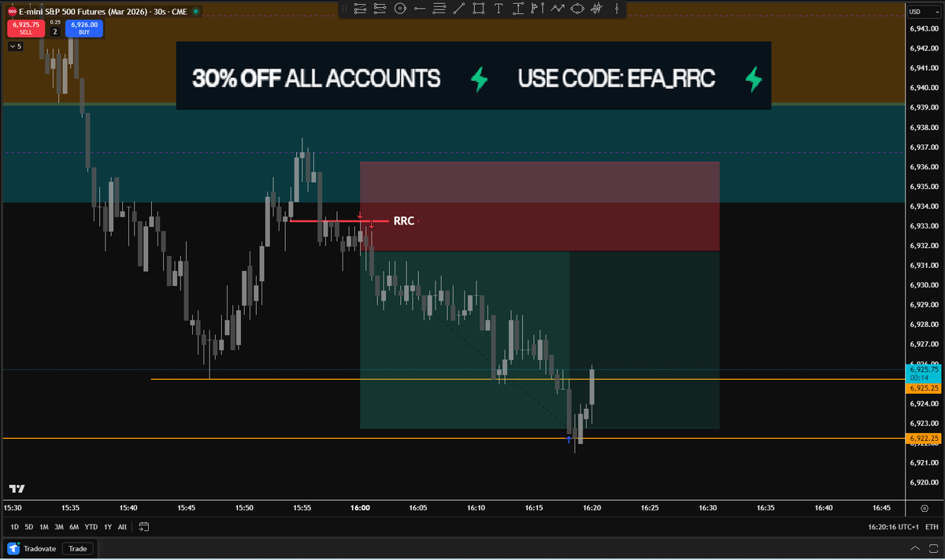Viewport: 945px width, 560px height.
Task: Select the ellipse drawing tool
Action: (577, 9)
